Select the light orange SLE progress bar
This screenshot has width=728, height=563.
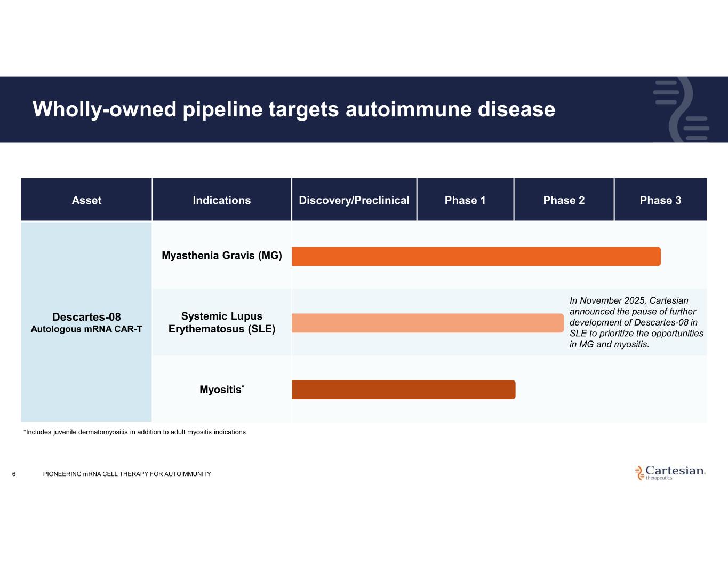point(427,323)
